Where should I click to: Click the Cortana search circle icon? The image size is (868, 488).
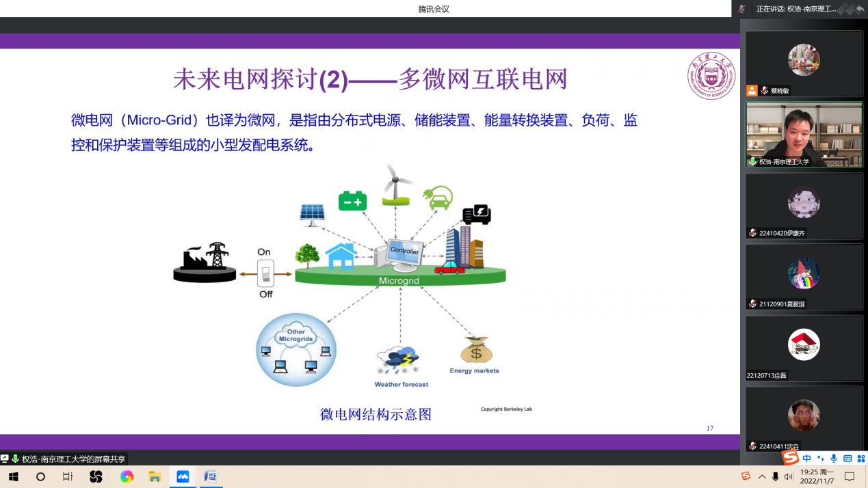click(40, 476)
